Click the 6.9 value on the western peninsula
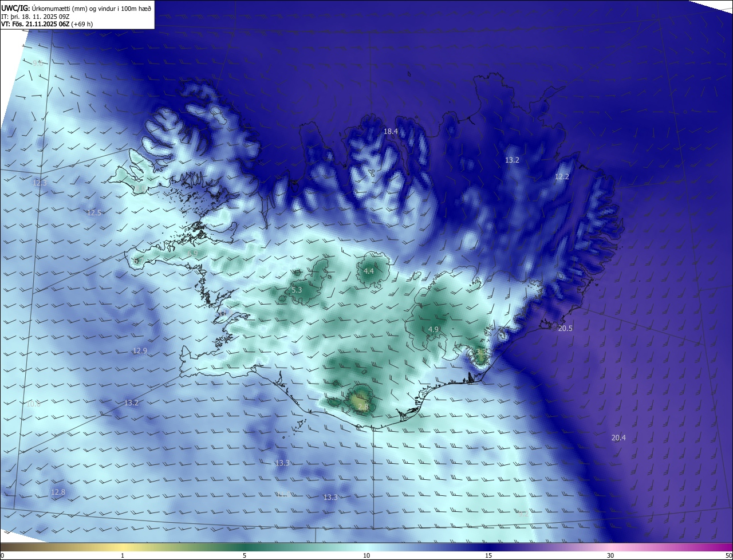 click(192, 253)
